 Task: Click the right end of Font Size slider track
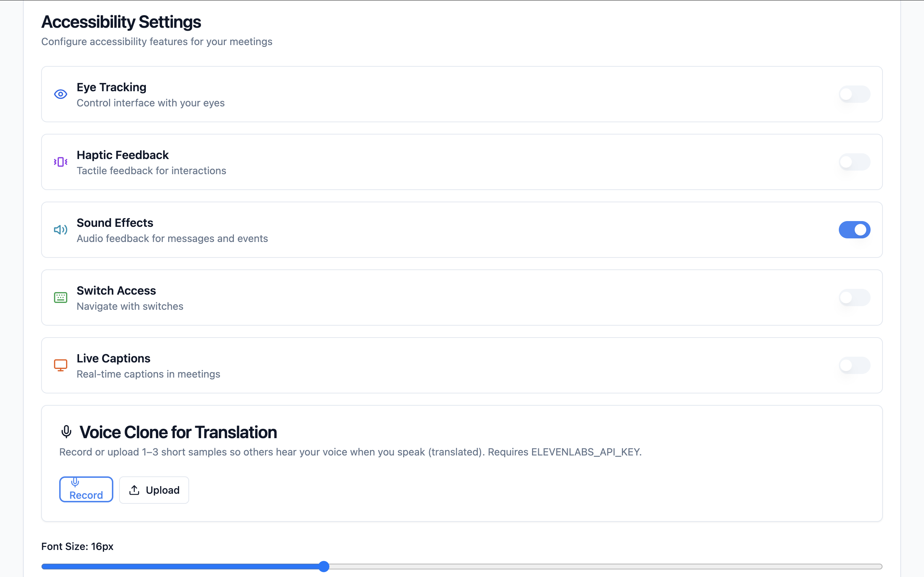click(878, 566)
